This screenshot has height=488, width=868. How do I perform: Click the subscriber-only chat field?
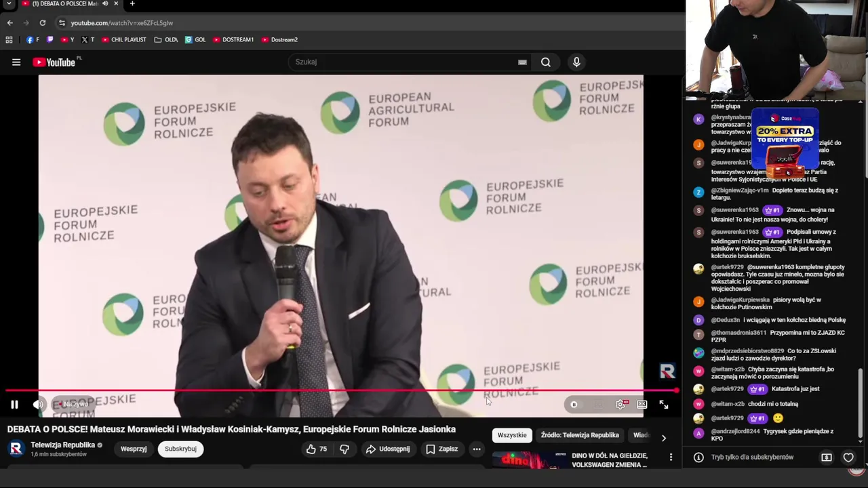point(752,457)
